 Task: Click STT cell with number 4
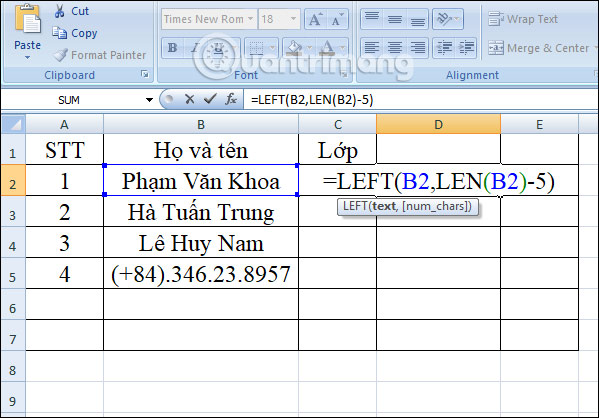click(64, 274)
